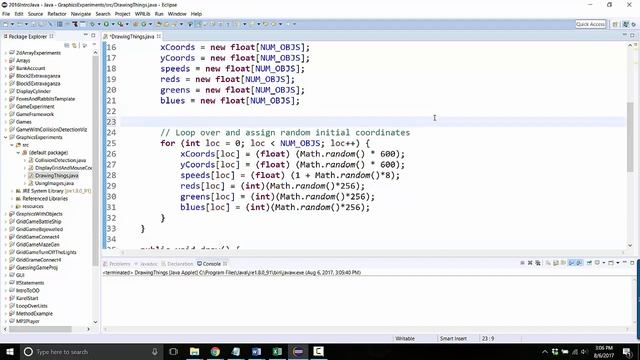Collapse the src folder node
This screenshot has width=640, height=360.
[12, 145]
